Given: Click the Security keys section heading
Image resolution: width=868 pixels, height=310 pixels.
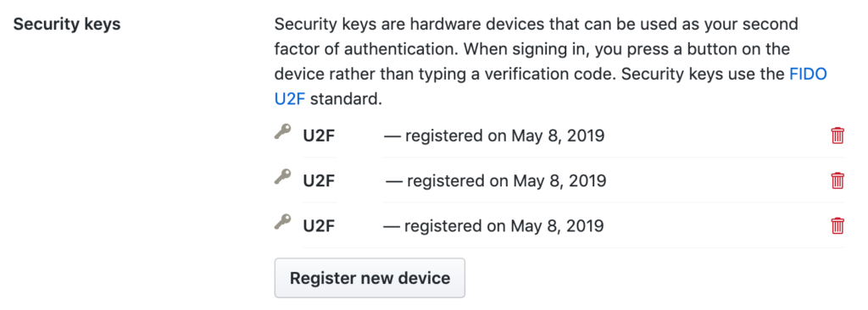Looking at the screenshot, I should click(x=67, y=25).
